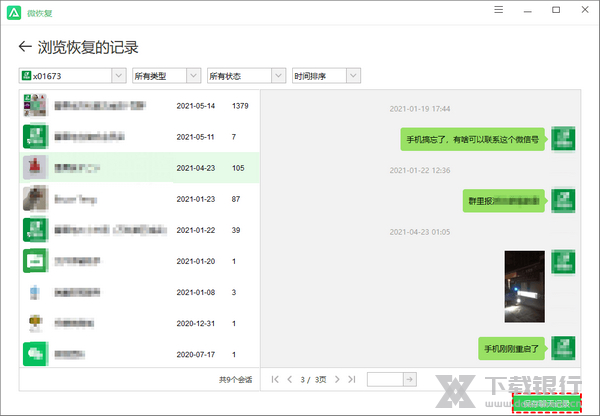Image resolution: width=600 pixels, height=416 pixels.
Task: Select the conversation dated 2021-05-14
Action: pos(139,106)
